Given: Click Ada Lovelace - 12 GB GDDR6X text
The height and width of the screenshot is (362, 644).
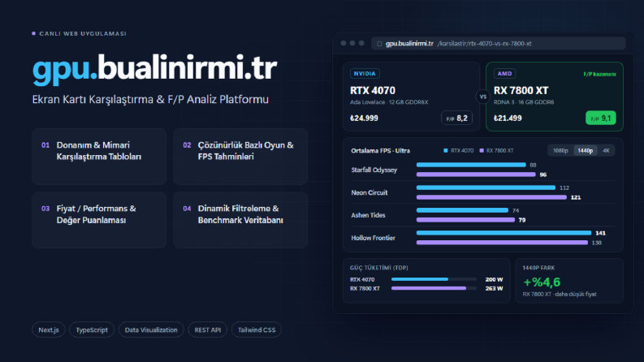Looking at the screenshot, I should point(389,102).
